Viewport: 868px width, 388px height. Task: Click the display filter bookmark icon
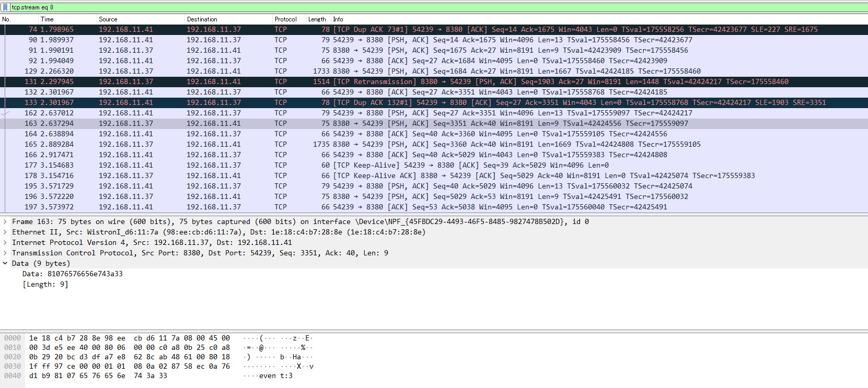pyautogui.click(x=6, y=7)
